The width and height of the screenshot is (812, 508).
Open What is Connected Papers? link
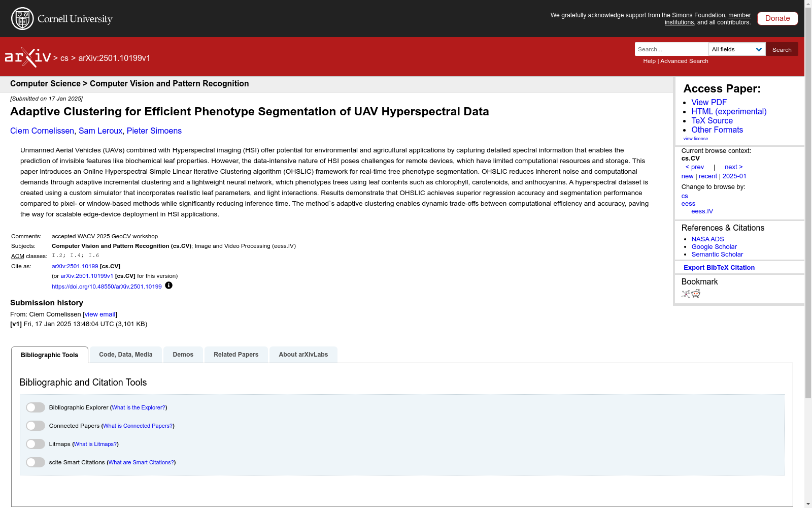point(138,426)
